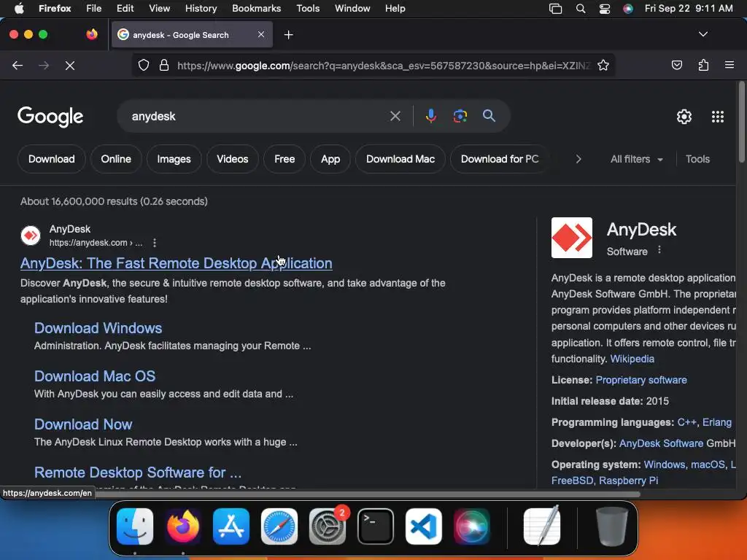This screenshot has width=747, height=560.
Task: Open the Tools menu in menu bar
Action: pos(308,9)
